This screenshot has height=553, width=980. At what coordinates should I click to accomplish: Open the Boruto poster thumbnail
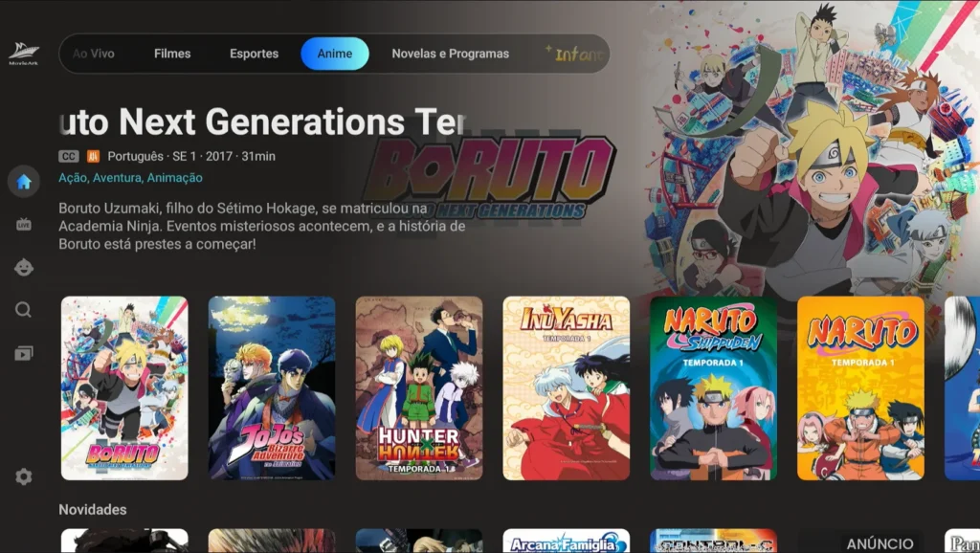(x=124, y=388)
